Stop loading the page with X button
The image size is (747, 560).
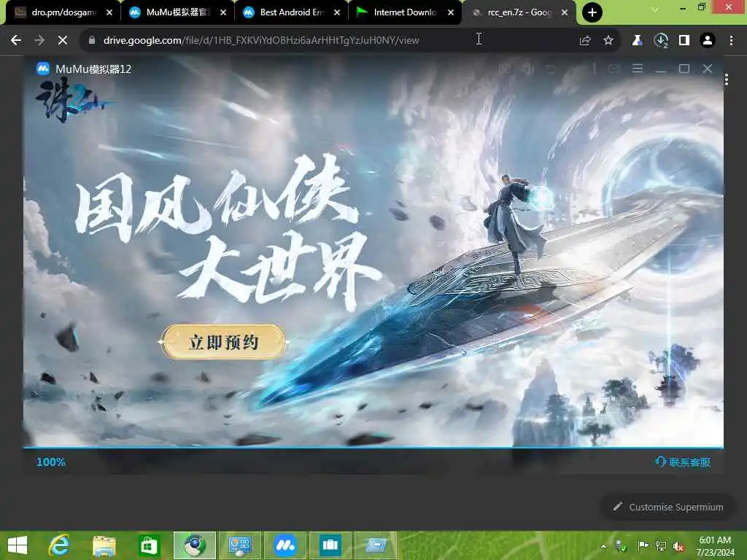pyautogui.click(x=63, y=41)
